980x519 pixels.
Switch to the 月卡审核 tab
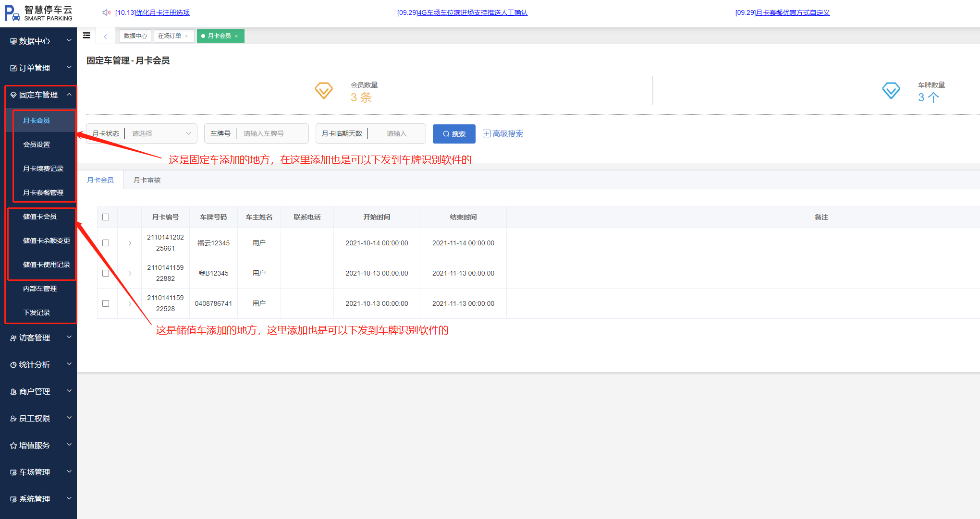(x=147, y=180)
